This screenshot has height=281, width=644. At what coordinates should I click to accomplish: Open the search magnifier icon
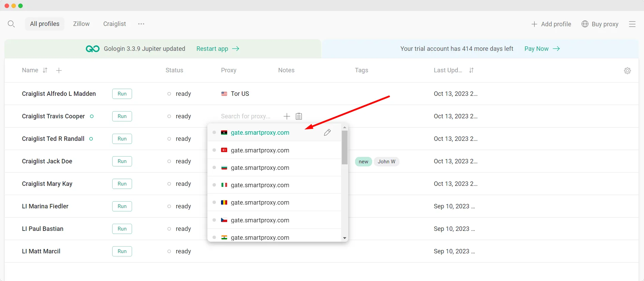click(x=11, y=24)
